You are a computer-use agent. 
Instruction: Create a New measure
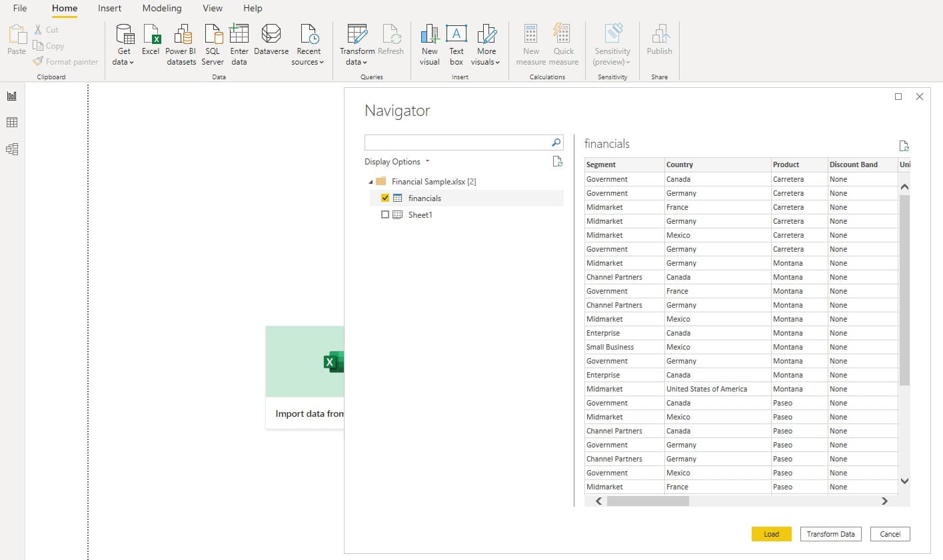pyautogui.click(x=531, y=45)
